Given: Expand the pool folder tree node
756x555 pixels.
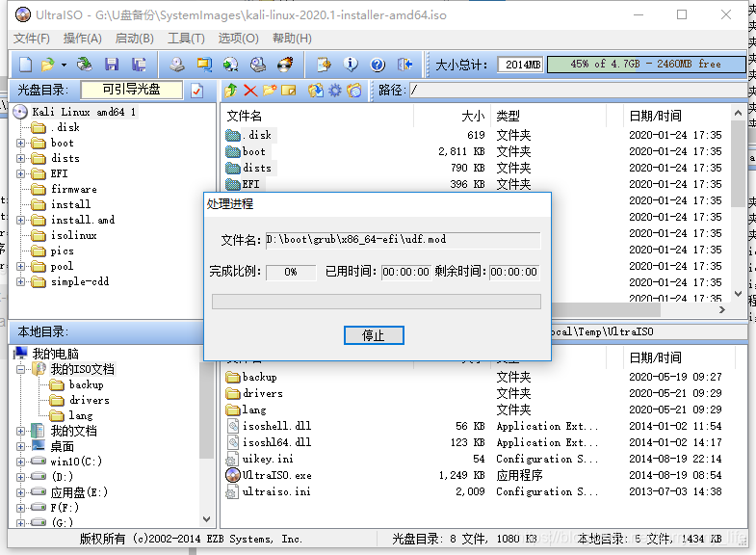Looking at the screenshot, I should (20, 266).
